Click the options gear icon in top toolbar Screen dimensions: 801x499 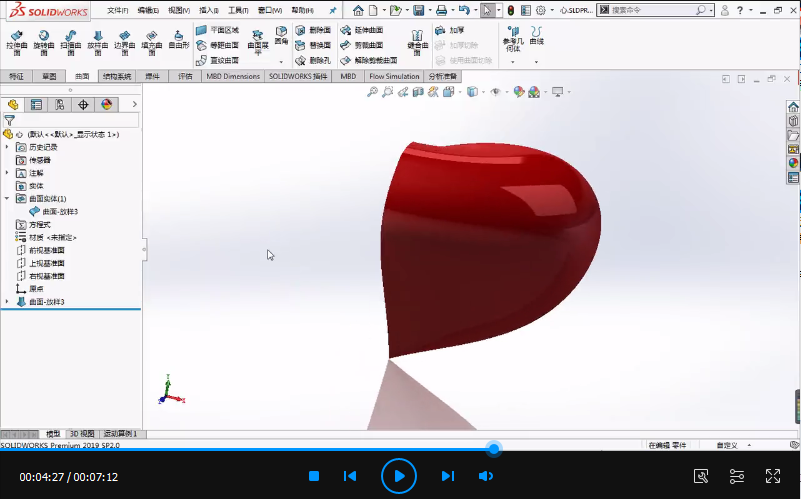pos(541,10)
